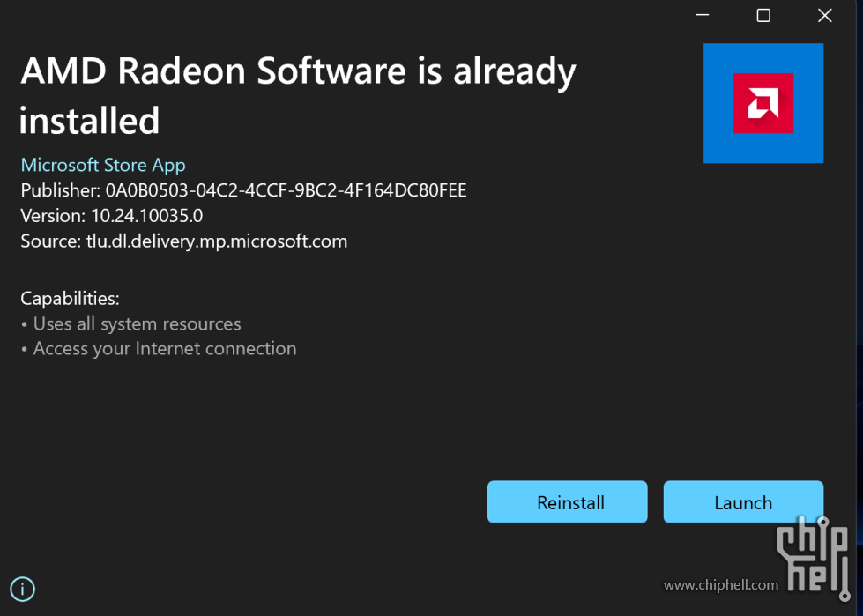Image resolution: width=863 pixels, height=616 pixels.
Task: Click the word 'installed' in the heading
Action: [x=90, y=121]
